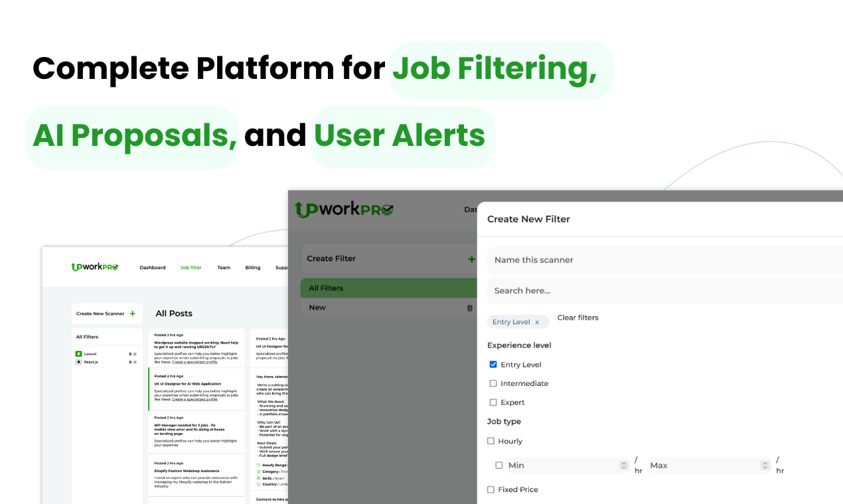The image size is (843, 504).
Task: Click the Entry Level filter chip
Action: pyautogui.click(x=518, y=322)
